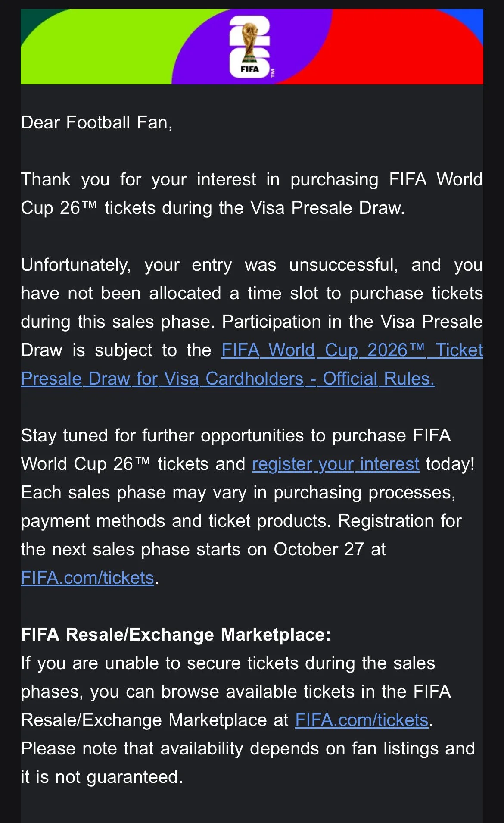Click the 'it is not guaranteed.' closing line
The width and height of the screenshot is (504, 823).
[x=102, y=777]
